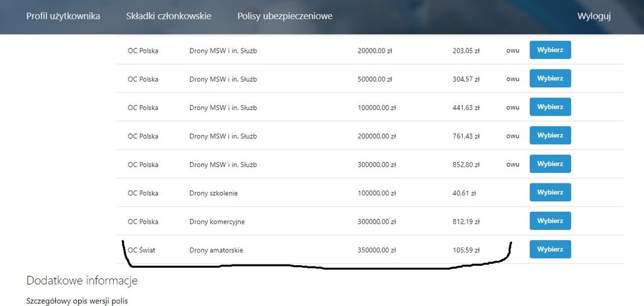
Task: Open owu link for the 20000,00 zł policy
Action: [x=513, y=51]
